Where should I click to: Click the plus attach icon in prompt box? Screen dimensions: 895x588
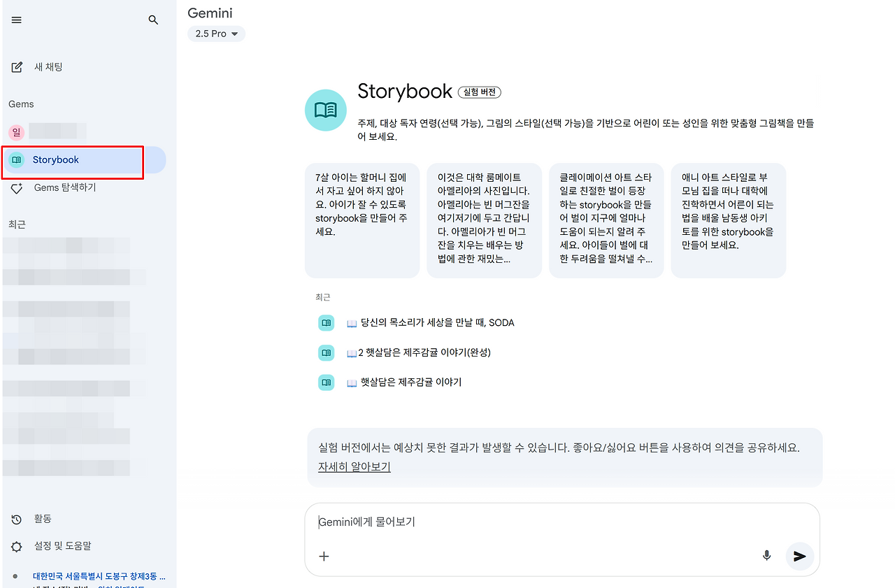[x=324, y=557]
